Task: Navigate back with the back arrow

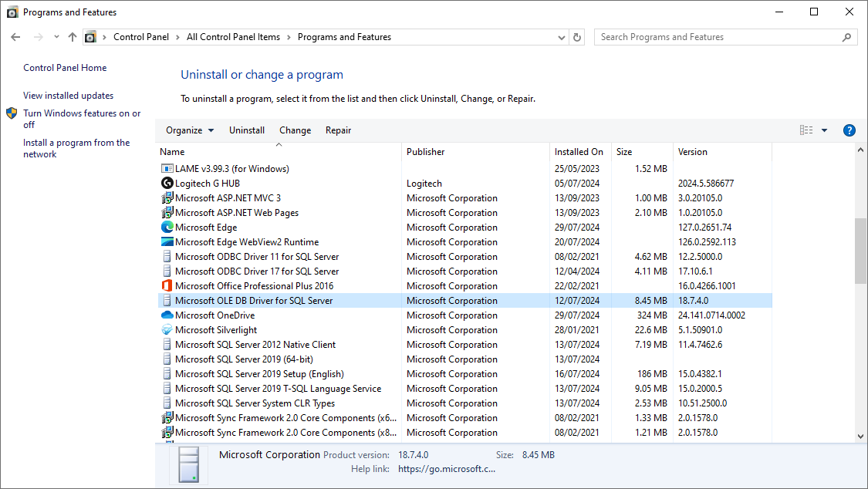Action: pyautogui.click(x=16, y=37)
